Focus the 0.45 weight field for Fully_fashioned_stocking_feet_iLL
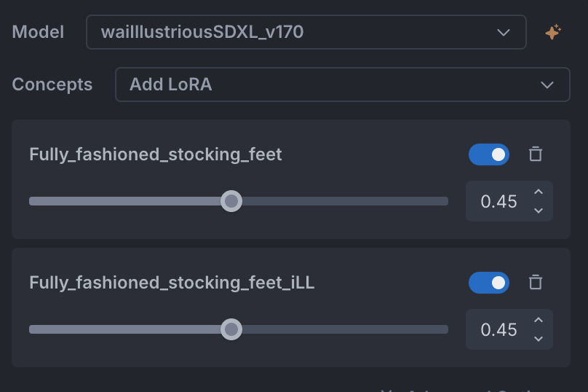Image resolution: width=588 pixels, height=392 pixels. coord(498,329)
